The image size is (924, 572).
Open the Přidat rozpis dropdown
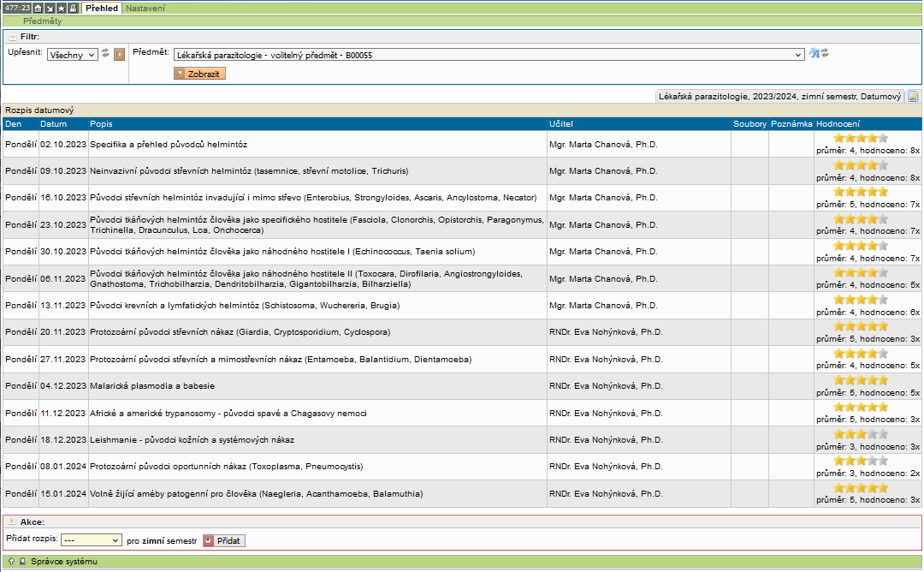[x=91, y=540]
